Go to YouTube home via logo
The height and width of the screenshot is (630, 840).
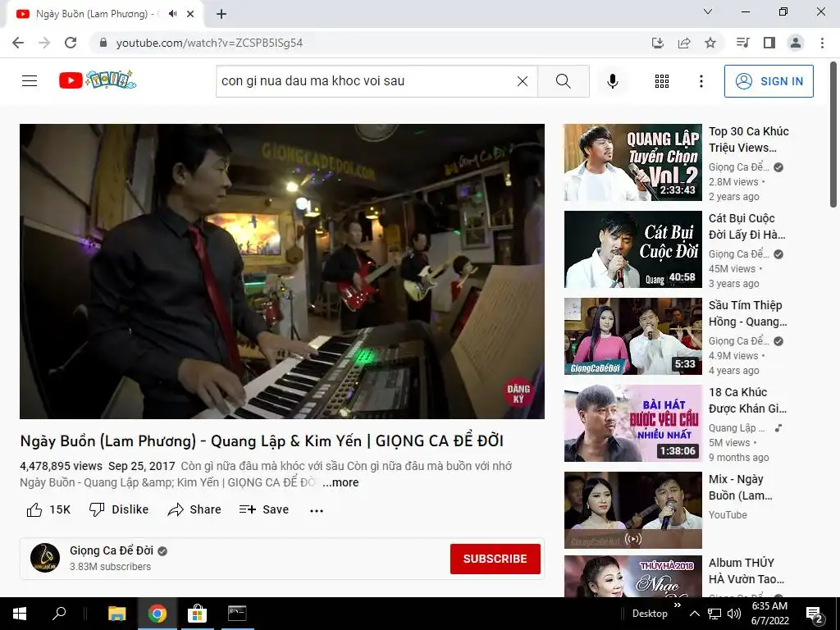98,80
